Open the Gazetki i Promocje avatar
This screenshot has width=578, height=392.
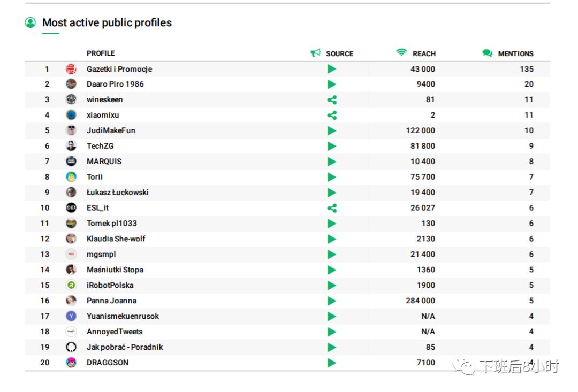[71, 69]
